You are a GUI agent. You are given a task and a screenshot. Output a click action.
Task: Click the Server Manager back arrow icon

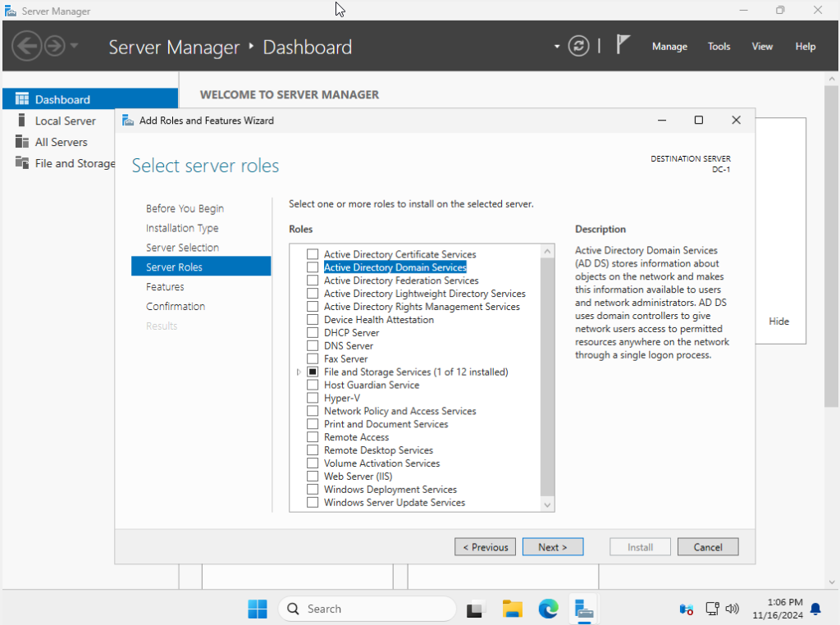click(x=27, y=46)
